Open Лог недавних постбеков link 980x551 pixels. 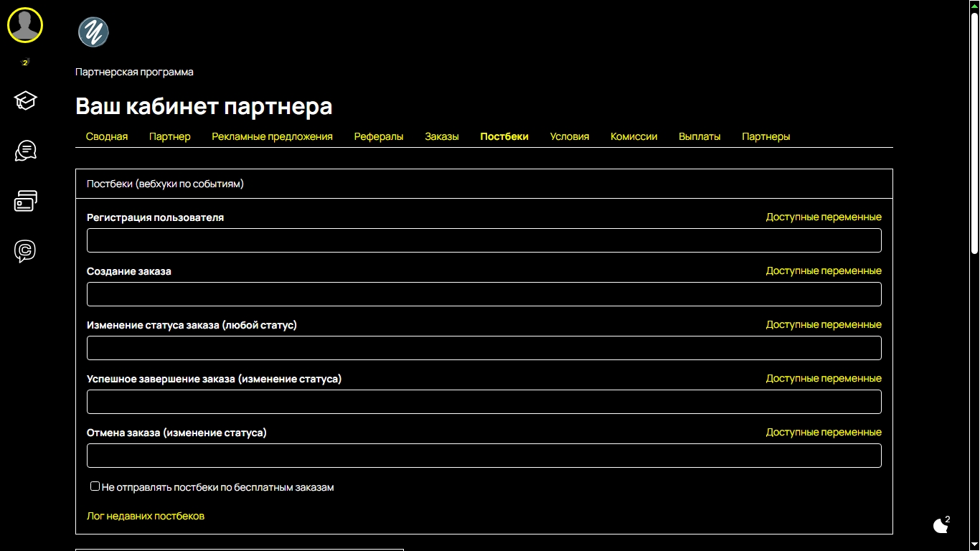(x=146, y=516)
